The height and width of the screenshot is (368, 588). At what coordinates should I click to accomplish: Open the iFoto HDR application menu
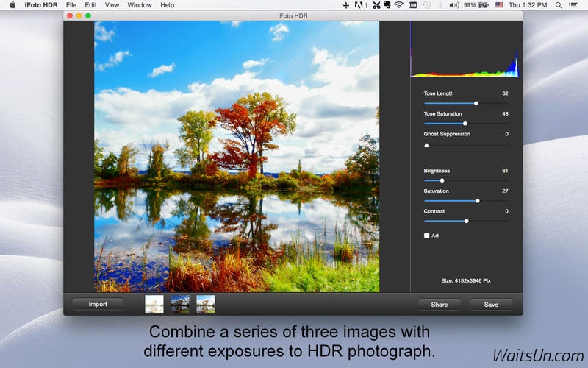click(x=41, y=5)
